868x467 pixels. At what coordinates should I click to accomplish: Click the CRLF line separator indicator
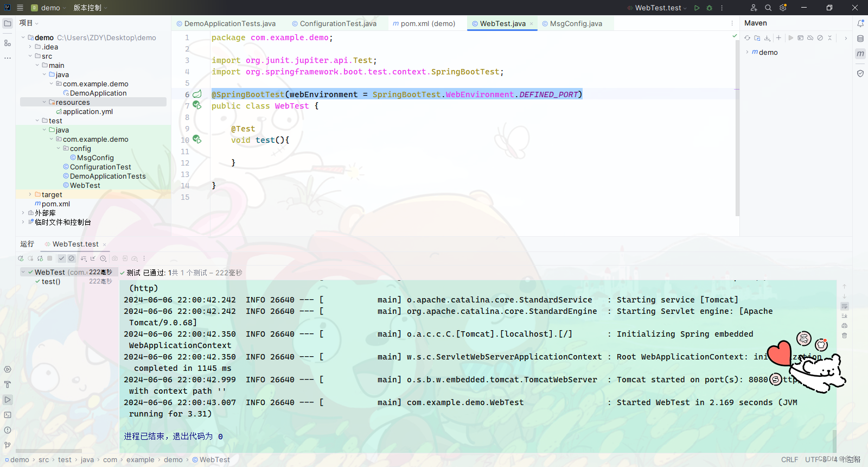click(x=789, y=459)
